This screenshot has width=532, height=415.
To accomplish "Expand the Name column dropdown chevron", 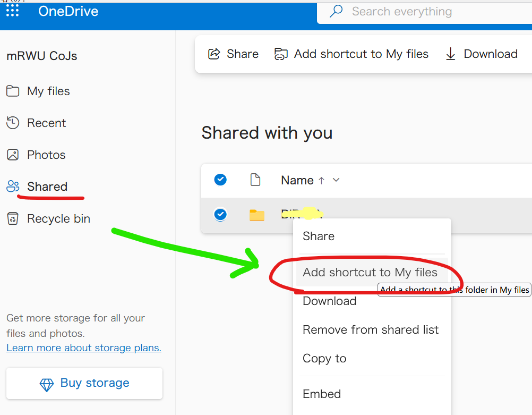I will click(336, 180).
